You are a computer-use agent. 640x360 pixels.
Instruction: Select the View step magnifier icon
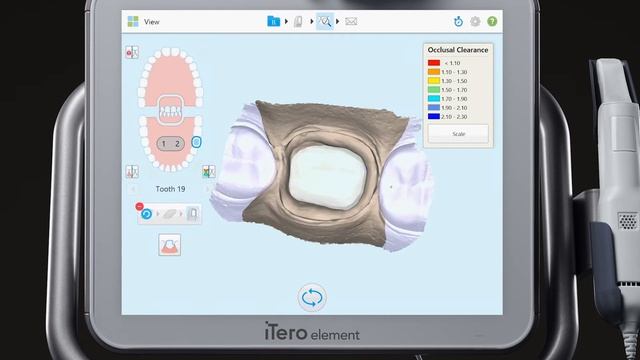click(x=325, y=21)
